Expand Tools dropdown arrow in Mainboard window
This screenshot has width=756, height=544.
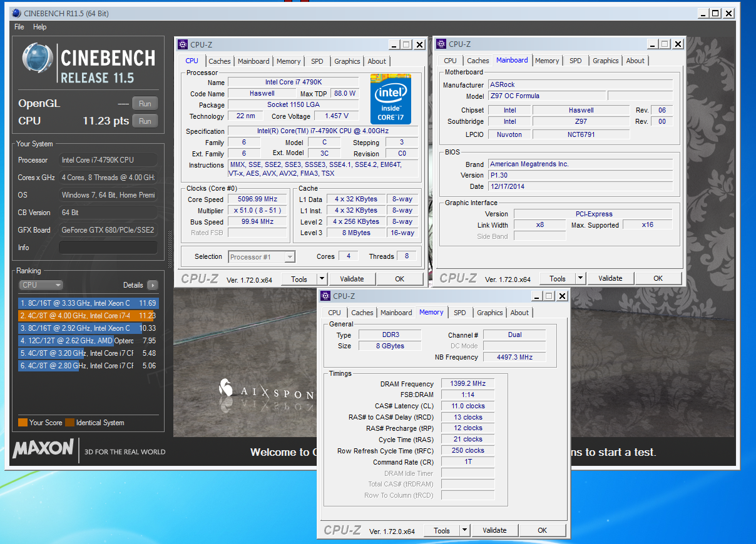581,278
